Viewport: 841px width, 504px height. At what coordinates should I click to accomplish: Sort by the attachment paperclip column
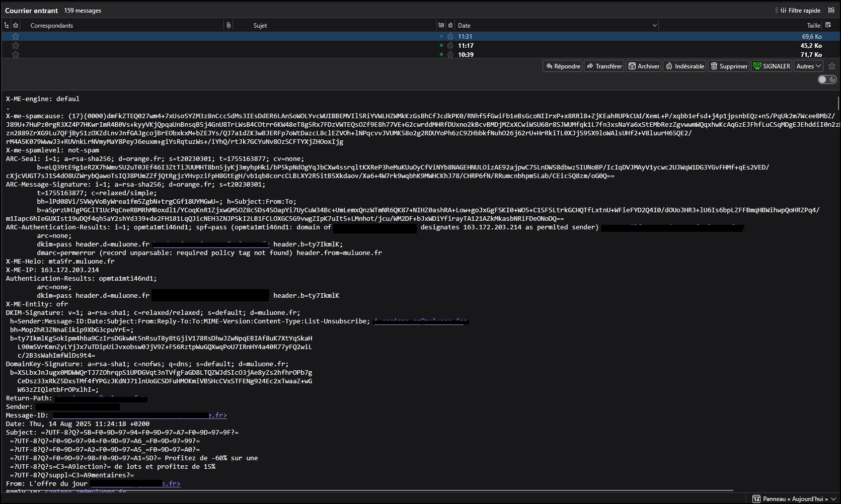click(x=228, y=25)
